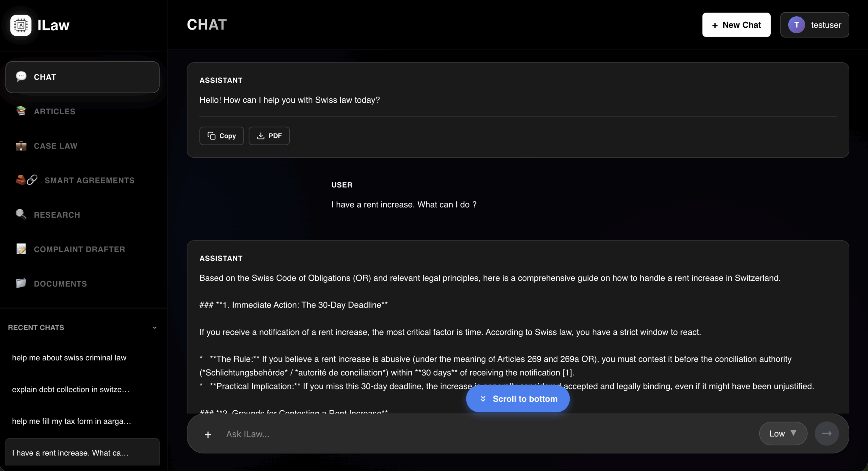Open the Low effort level dropdown

[x=783, y=434]
